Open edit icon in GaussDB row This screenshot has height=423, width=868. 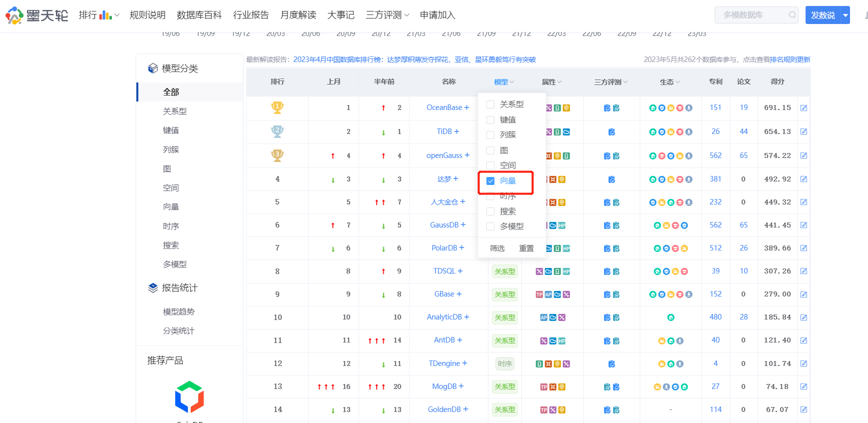804,225
